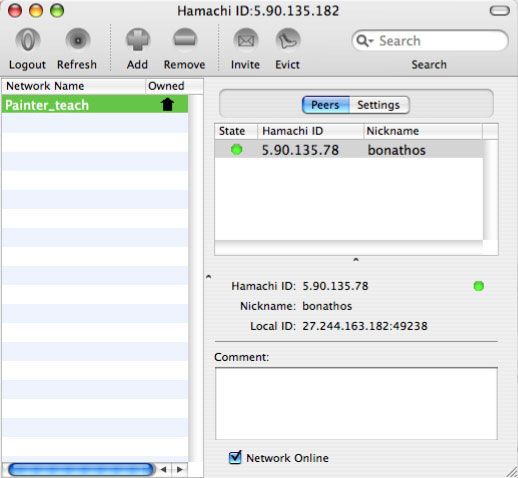This screenshot has height=478, width=518.
Task: Sort by Nickname column header
Action: (x=423, y=131)
